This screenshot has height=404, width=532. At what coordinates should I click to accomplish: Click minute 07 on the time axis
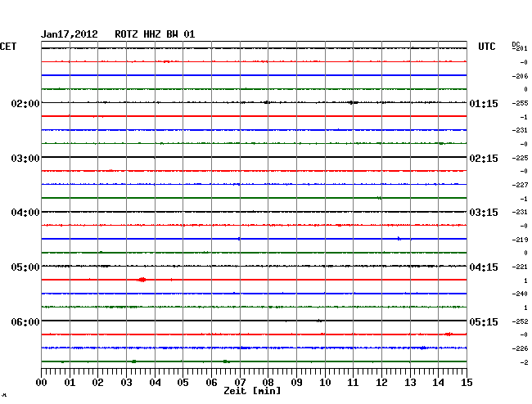240,383
